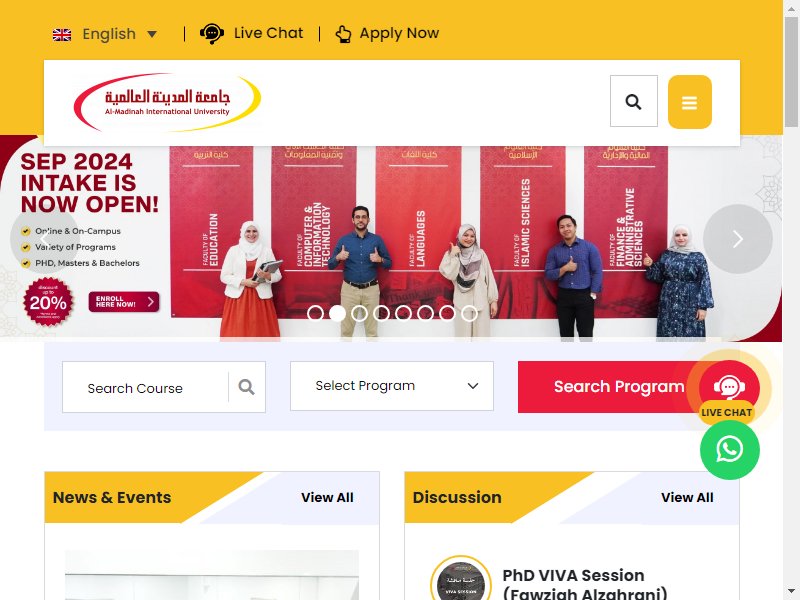Screen dimensions: 800x600
Task: Select the first carousel slide dot
Action: (315, 313)
